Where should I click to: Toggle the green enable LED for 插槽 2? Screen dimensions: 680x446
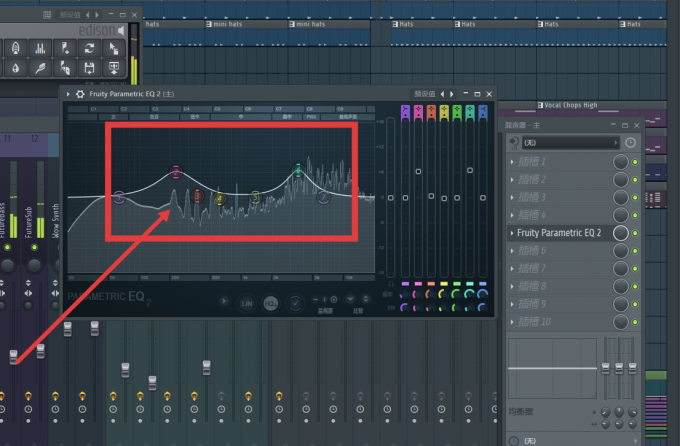[x=635, y=180]
